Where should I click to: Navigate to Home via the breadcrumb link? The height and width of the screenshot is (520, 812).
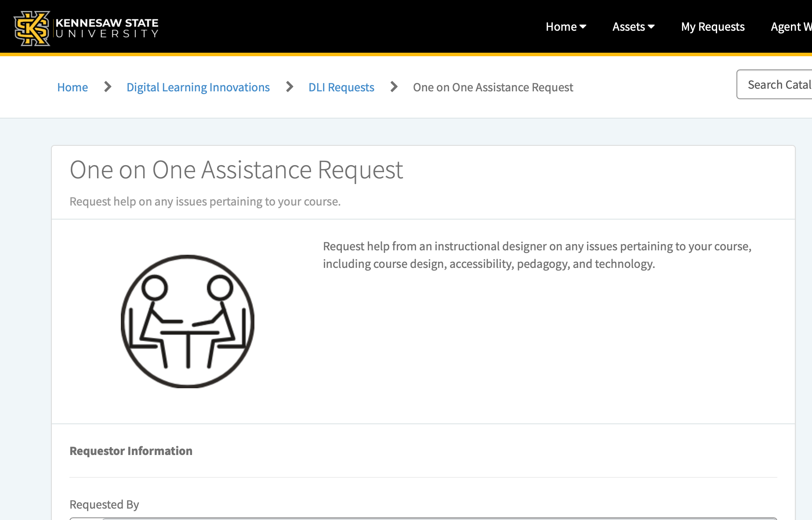pos(72,87)
